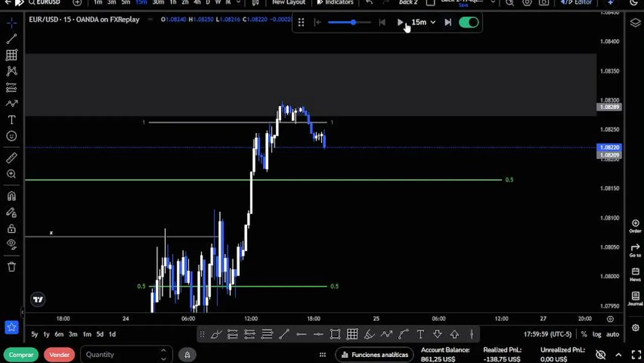
Task: Step forward one bar in replay
Action: click(447, 22)
